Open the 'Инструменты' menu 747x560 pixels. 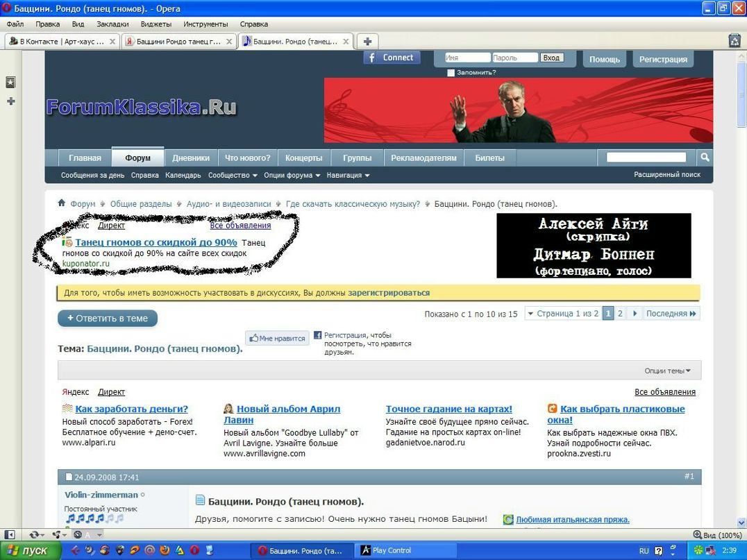click(x=205, y=24)
